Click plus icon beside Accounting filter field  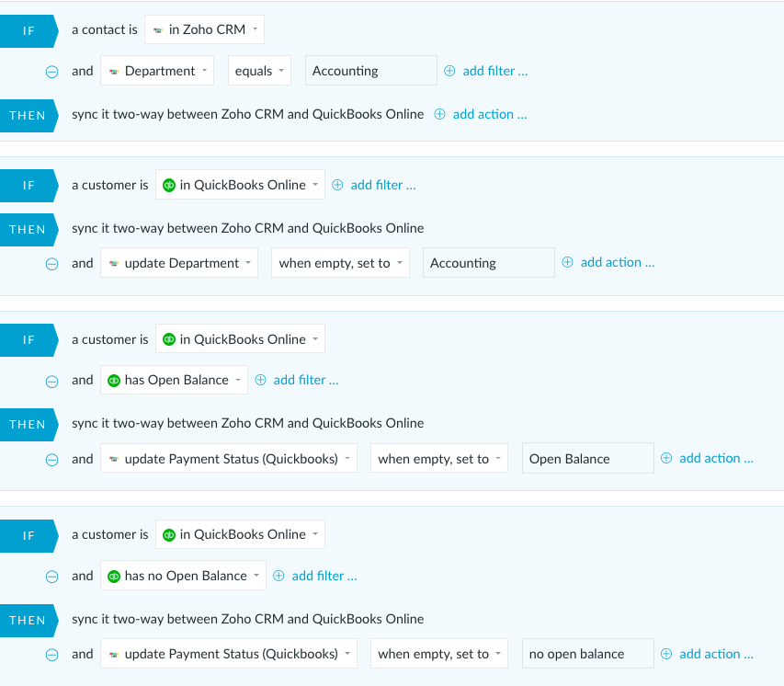coord(449,71)
